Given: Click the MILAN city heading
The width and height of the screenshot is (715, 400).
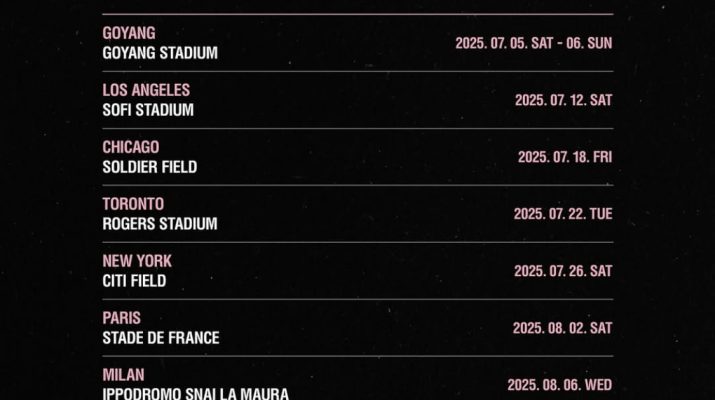Looking at the screenshot, I should tap(124, 375).
